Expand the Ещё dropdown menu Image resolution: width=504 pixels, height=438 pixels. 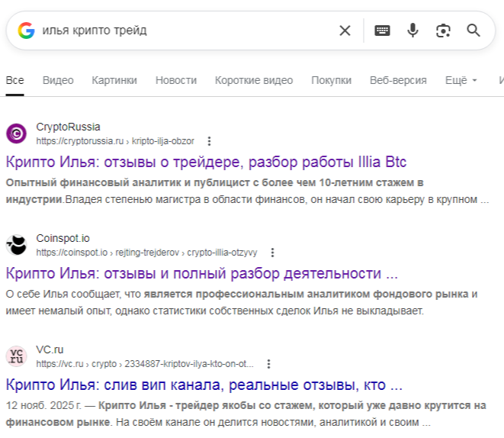pos(461,80)
